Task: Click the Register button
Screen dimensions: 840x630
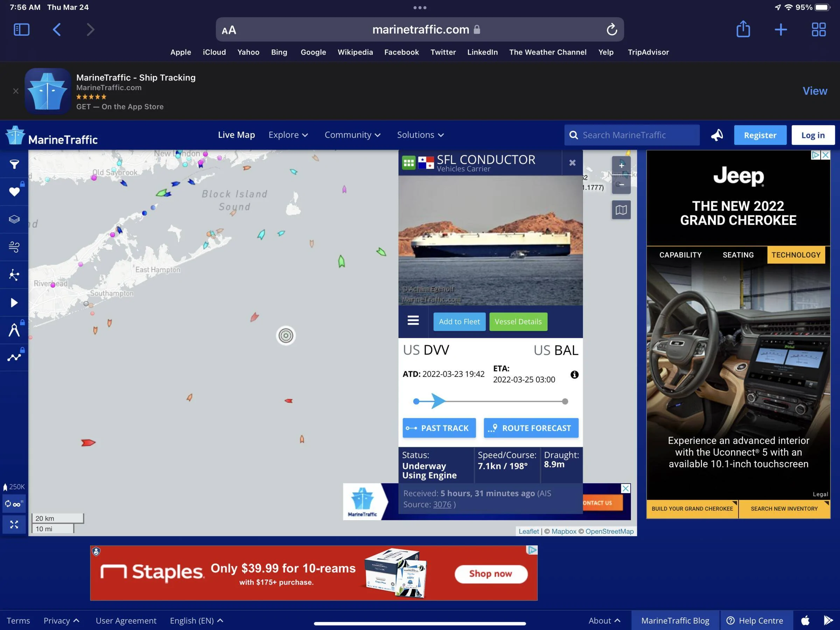Action: pos(760,135)
